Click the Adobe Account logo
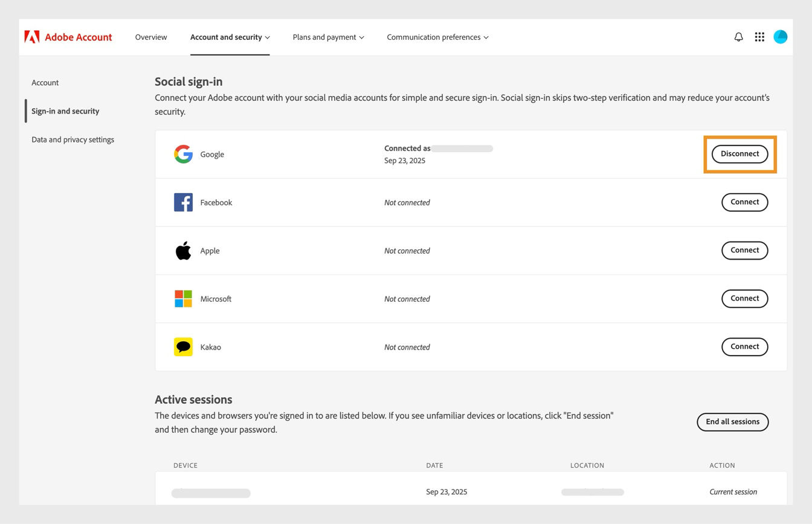The height and width of the screenshot is (524, 812). coord(68,37)
